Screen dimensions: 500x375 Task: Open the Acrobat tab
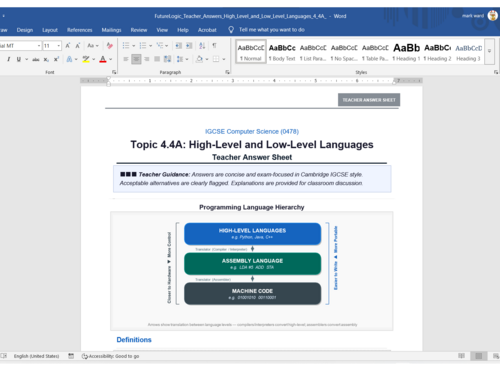(207, 30)
